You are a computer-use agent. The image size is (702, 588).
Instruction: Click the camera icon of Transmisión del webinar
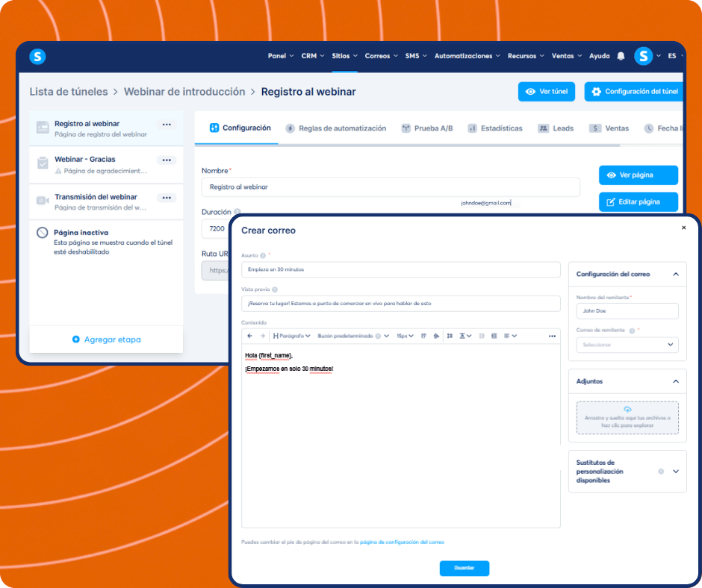[x=43, y=201]
